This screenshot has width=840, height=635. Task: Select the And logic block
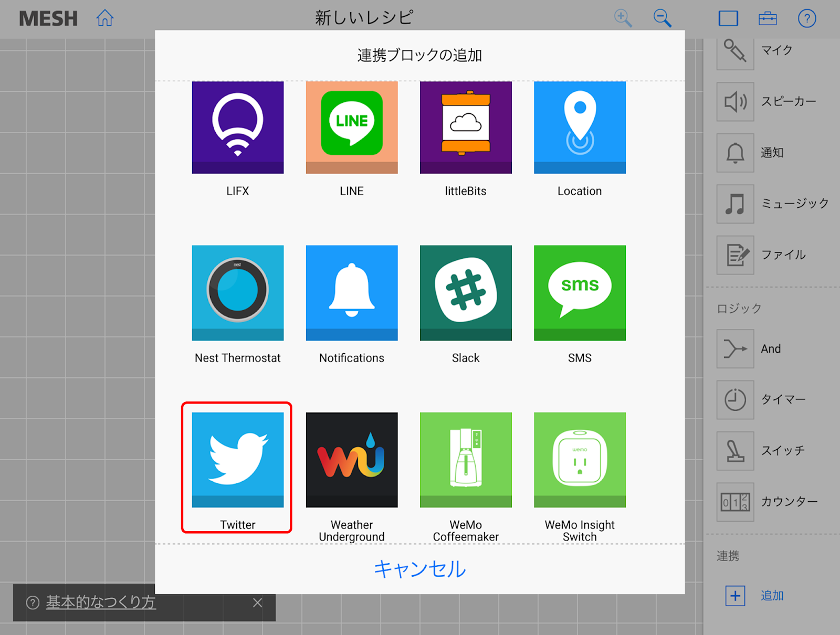pos(736,349)
